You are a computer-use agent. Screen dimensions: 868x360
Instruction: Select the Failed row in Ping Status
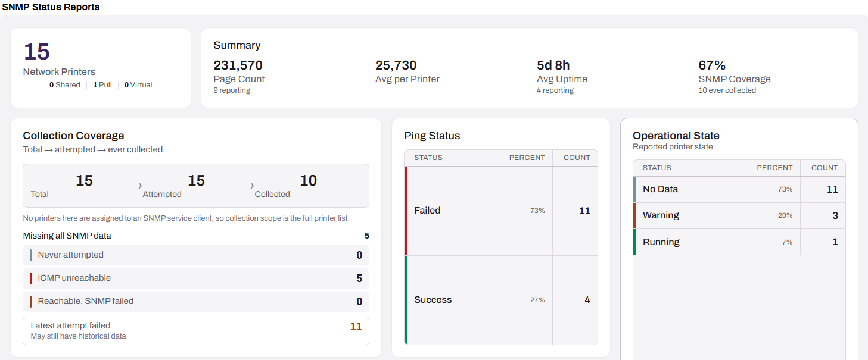[x=501, y=211]
